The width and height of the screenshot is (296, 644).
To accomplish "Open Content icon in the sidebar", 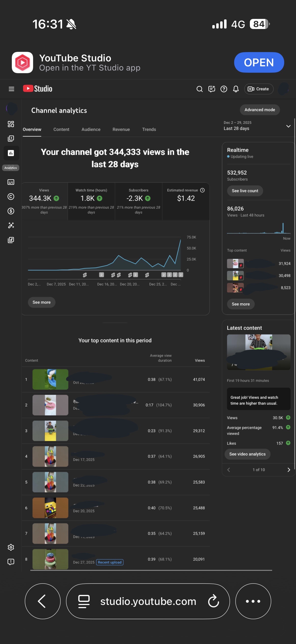I will pos(11,139).
